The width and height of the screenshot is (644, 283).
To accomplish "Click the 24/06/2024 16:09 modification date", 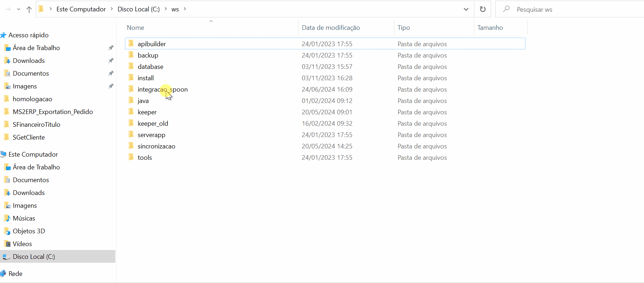I will tap(327, 89).
